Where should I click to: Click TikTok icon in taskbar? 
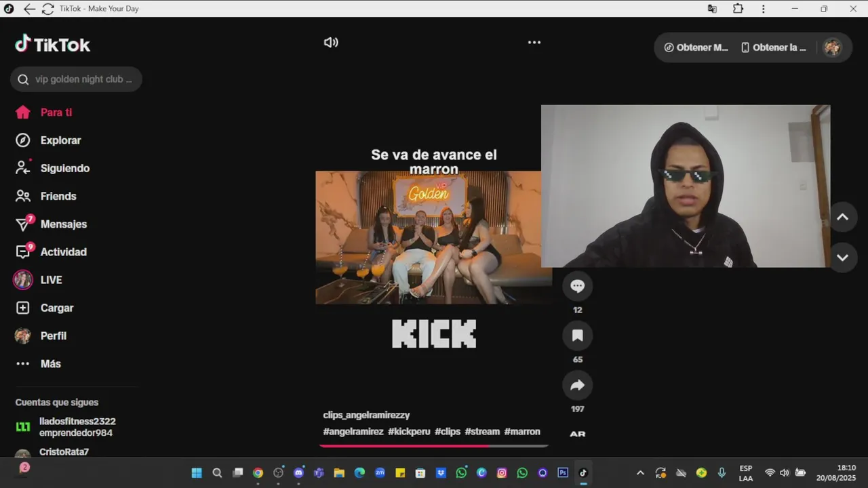[x=583, y=473]
